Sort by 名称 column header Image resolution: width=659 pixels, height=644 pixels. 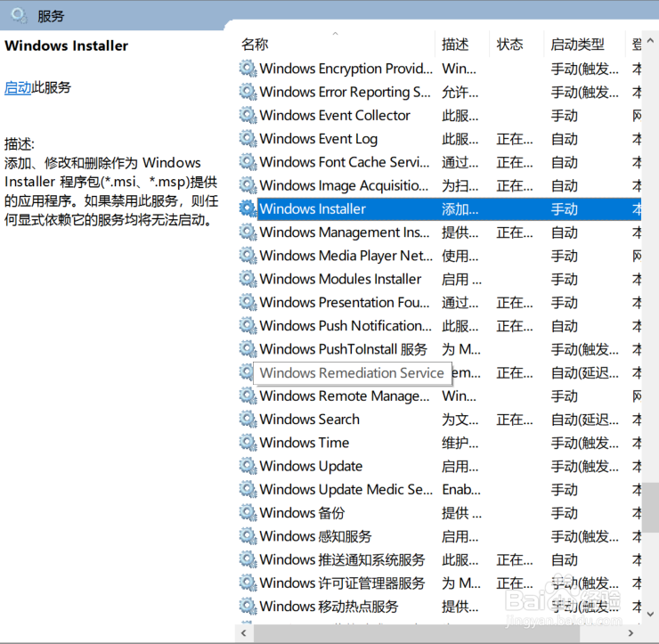pos(255,45)
